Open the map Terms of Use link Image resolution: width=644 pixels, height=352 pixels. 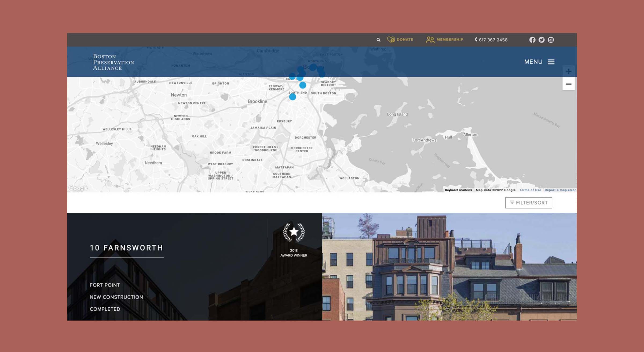tap(530, 190)
